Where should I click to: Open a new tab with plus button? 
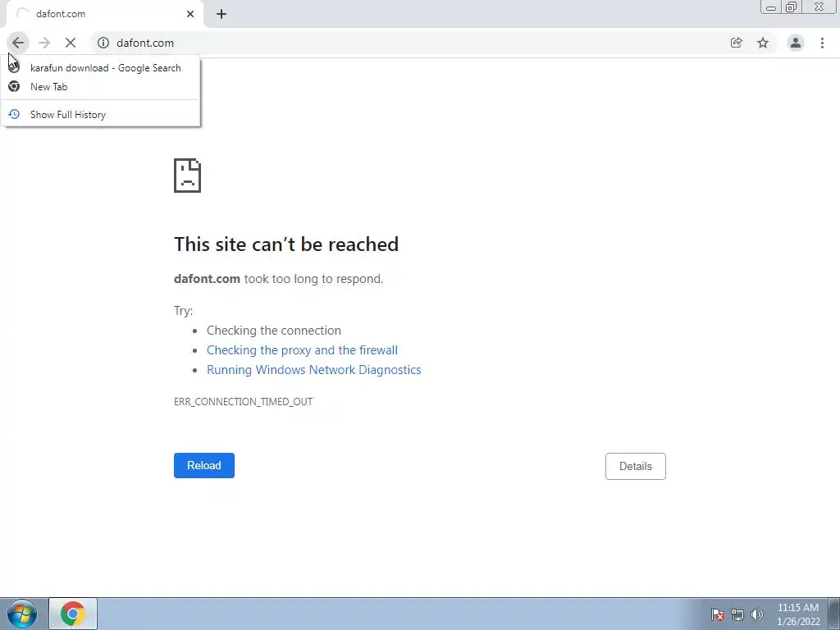(221, 14)
